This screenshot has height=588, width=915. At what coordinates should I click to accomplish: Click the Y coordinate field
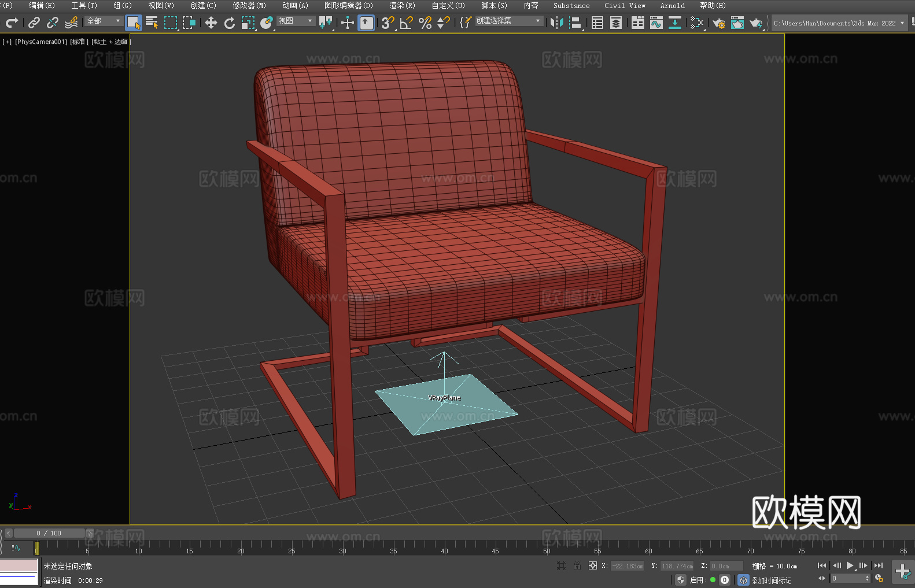(677, 566)
